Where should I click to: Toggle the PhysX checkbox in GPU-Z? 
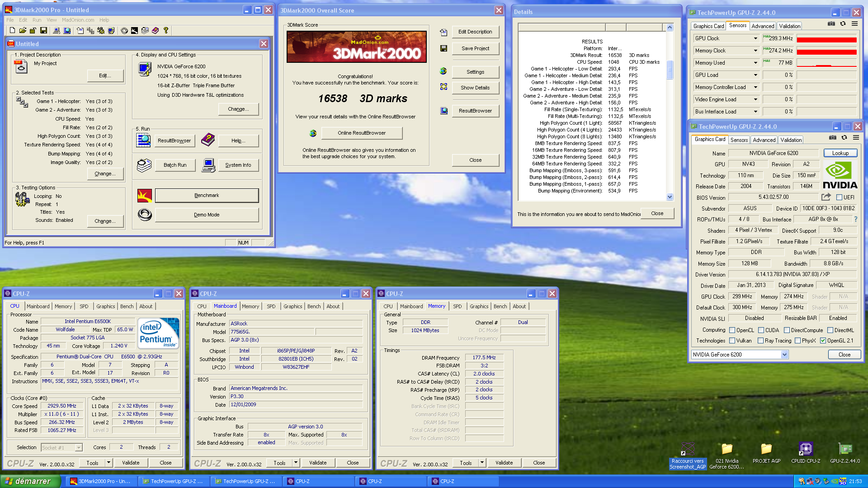coord(797,341)
